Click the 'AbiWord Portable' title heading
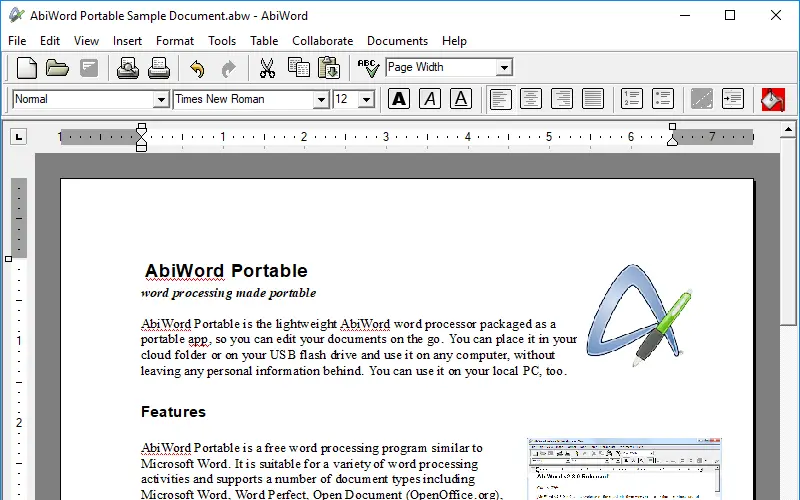The height and width of the screenshot is (500, 800). tap(226, 271)
